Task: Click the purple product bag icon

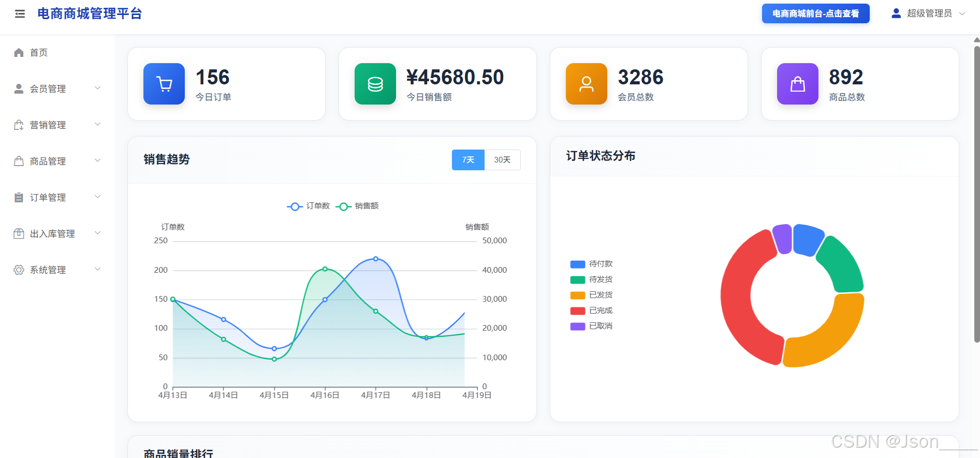Action: 798,84
